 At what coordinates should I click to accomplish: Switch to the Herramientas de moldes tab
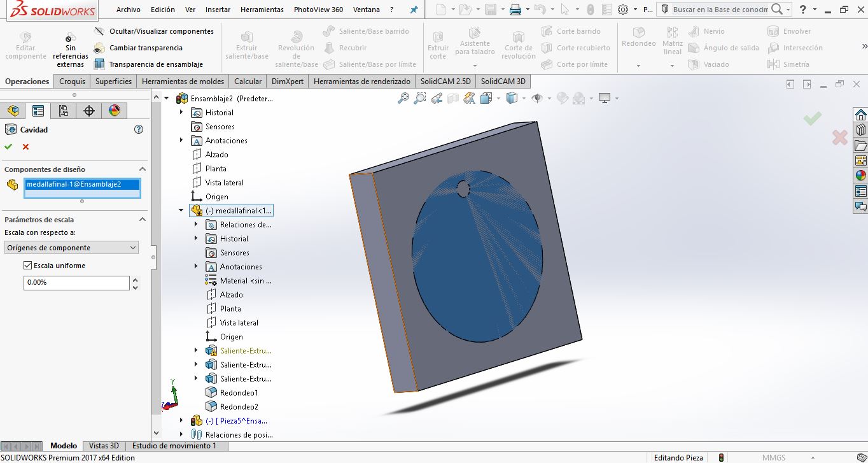[x=183, y=82]
